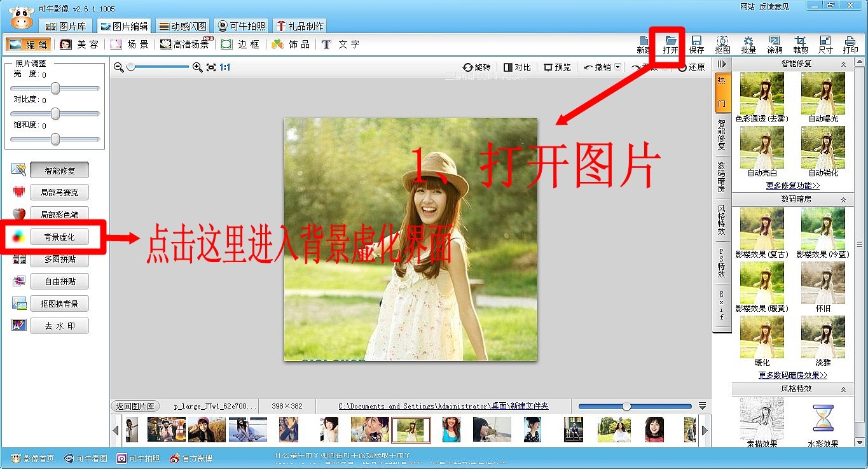Select the 智能修复 vertical side tab

(722, 135)
